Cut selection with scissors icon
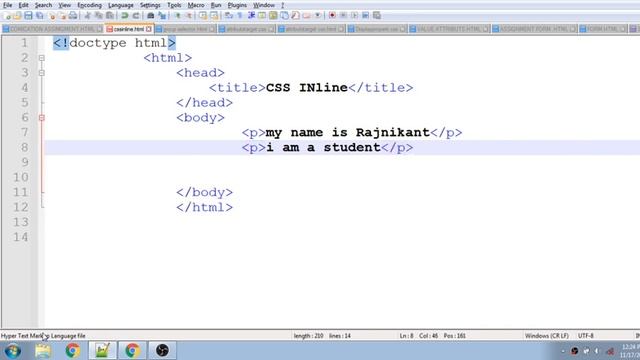The image size is (640, 360). point(87,16)
